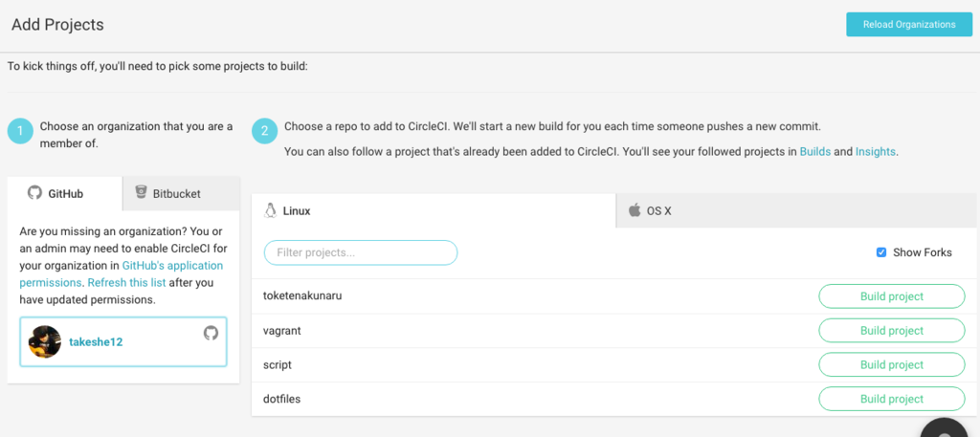Click the Bitbucket bucket icon
The height and width of the screenshot is (437, 980).
pos(142,193)
